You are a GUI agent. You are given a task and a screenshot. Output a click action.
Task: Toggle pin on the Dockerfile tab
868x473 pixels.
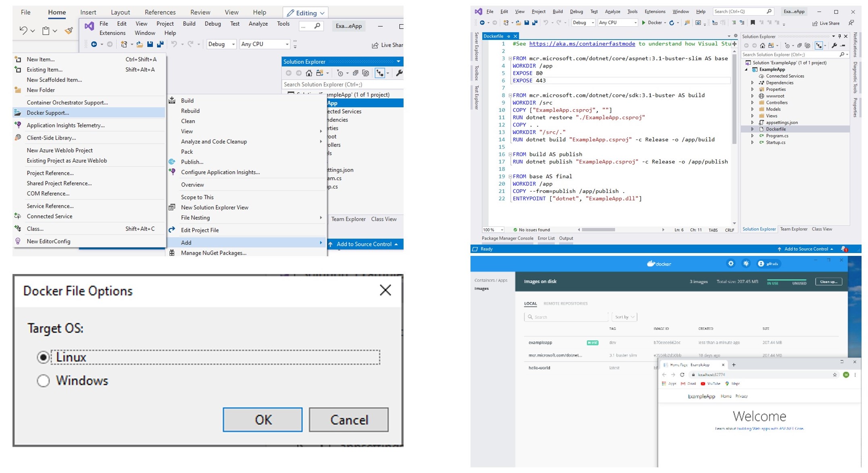[x=508, y=36]
